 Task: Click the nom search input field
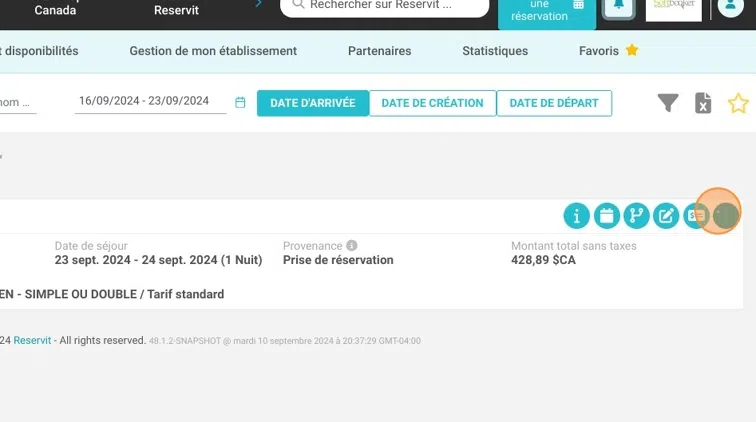[x=17, y=103]
